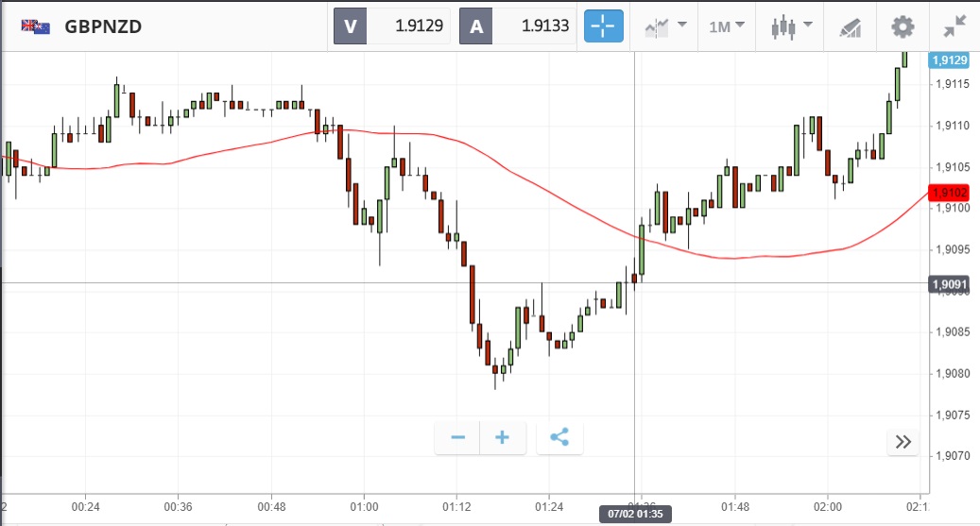Viewport: 980px width, 526px height.
Task: Share the chart via share icon
Action: tap(559, 437)
